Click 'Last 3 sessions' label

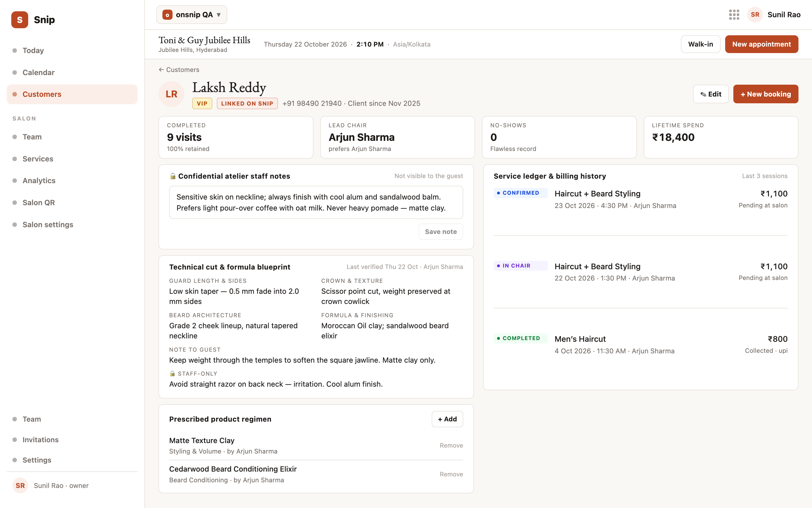765,176
